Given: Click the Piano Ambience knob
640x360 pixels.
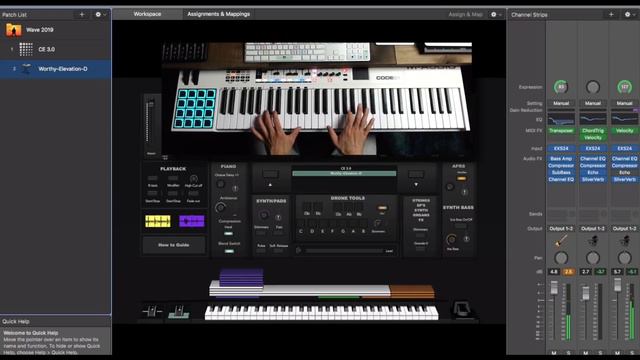Looking at the screenshot, I should tap(221, 207).
